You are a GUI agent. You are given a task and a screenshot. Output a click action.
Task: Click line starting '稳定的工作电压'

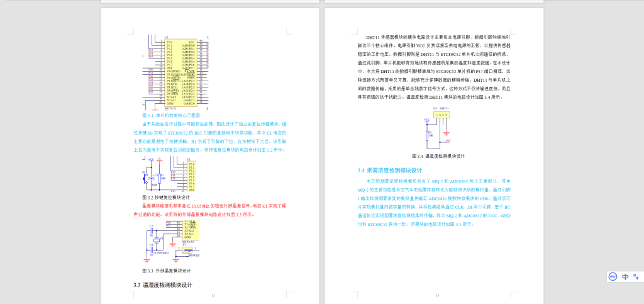[434, 54]
